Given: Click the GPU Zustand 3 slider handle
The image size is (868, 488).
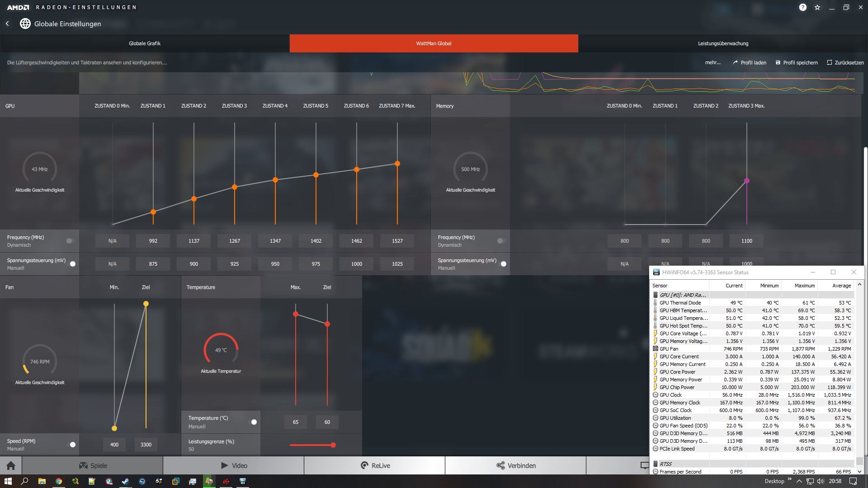Looking at the screenshot, I should (x=235, y=187).
